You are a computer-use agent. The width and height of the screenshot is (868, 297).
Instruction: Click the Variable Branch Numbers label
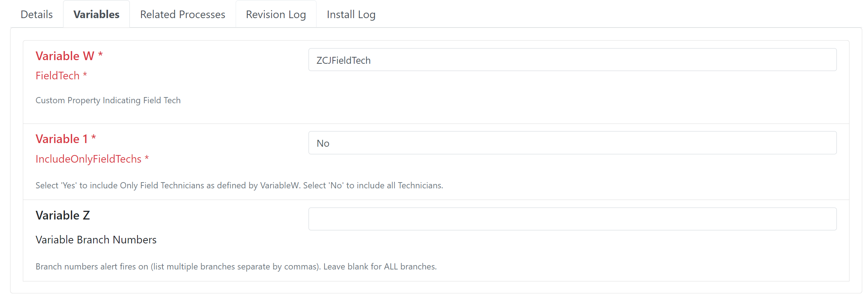[96, 240]
